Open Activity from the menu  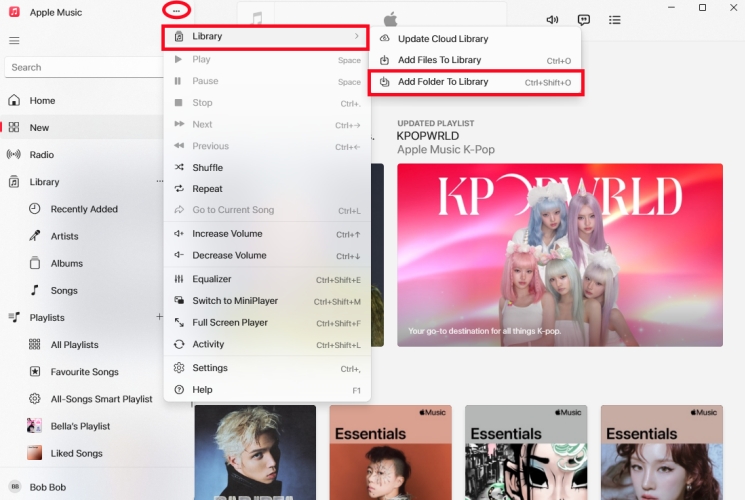(x=267, y=344)
